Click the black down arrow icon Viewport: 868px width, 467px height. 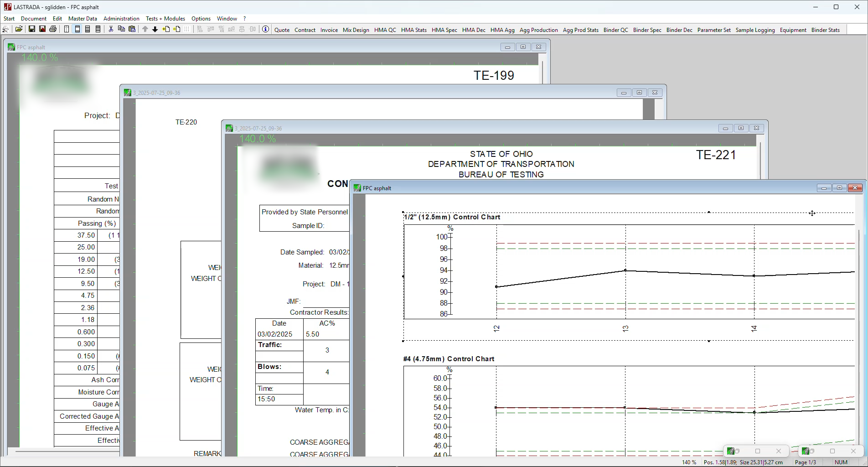[x=155, y=29]
